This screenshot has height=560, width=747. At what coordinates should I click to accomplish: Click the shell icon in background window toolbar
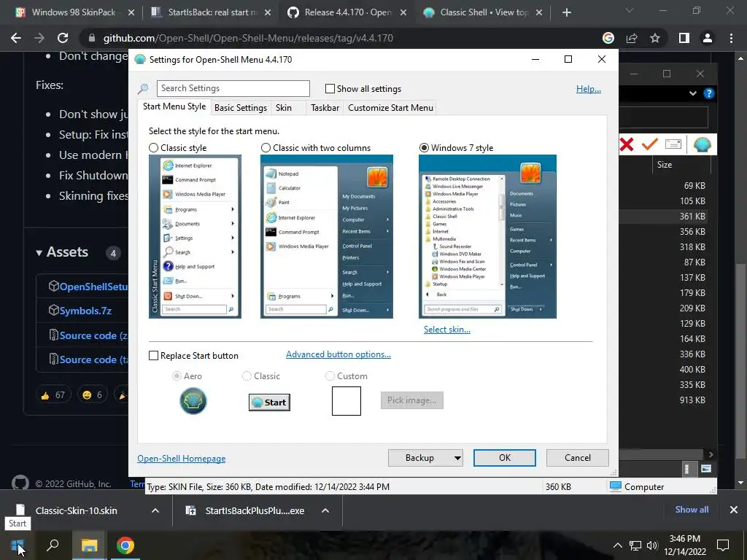(x=702, y=144)
